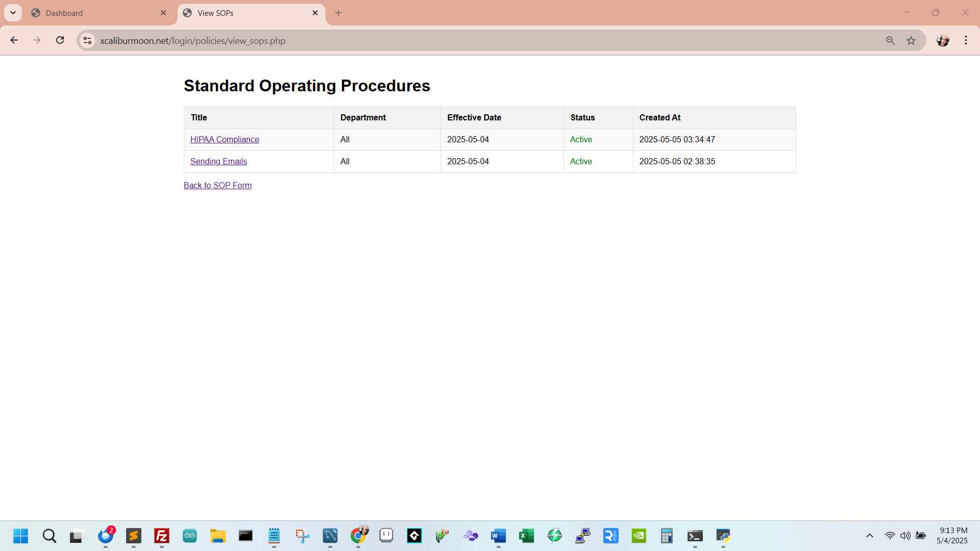Click the address bar URL field

[459, 41]
